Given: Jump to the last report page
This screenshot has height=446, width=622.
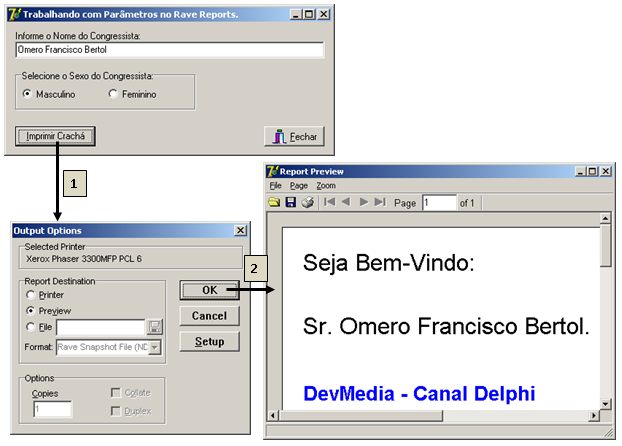Looking at the screenshot, I should (379, 203).
